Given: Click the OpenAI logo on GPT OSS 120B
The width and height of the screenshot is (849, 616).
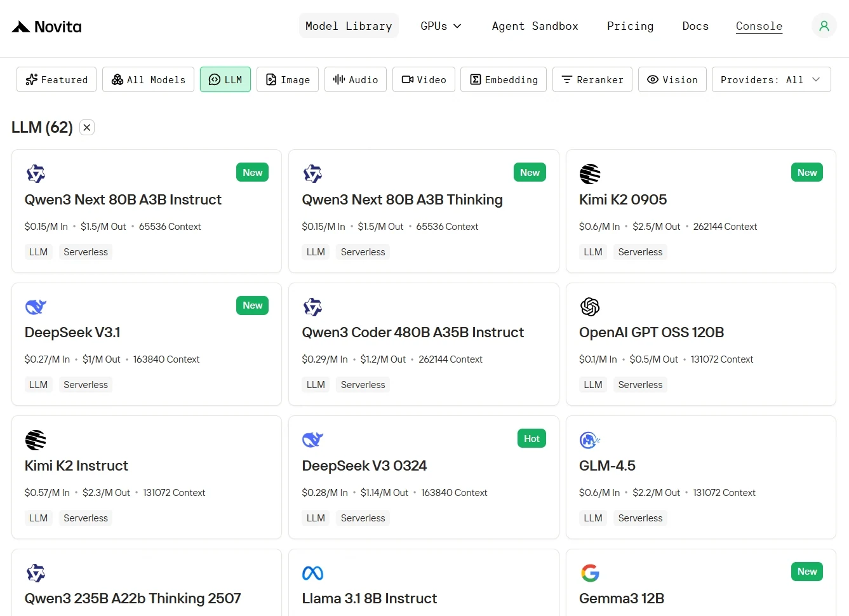Looking at the screenshot, I should click(590, 307).
